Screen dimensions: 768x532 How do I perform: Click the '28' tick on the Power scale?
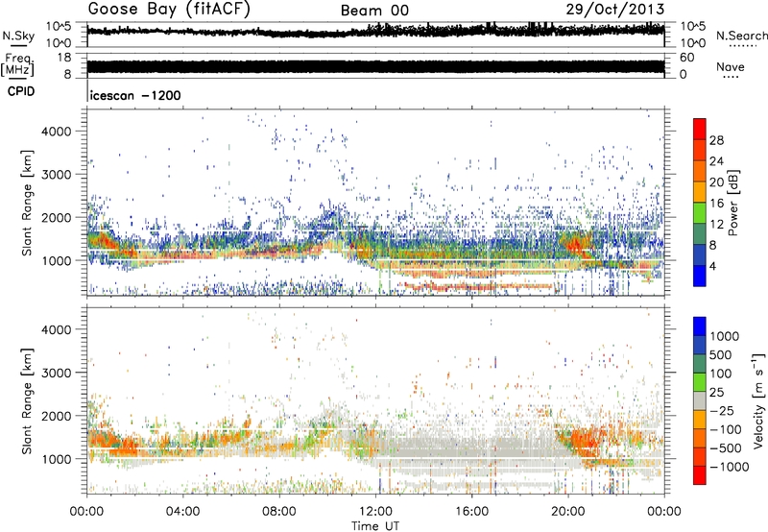click(x=716, y=140)
